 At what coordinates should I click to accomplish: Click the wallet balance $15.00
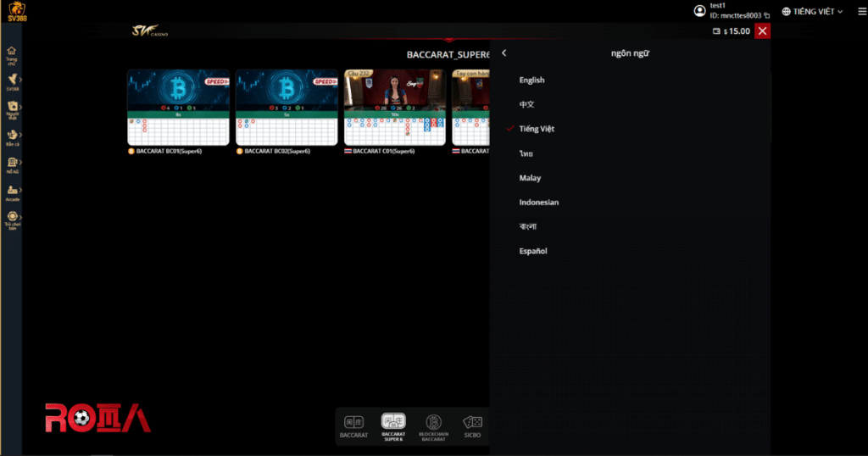[732, 31]
